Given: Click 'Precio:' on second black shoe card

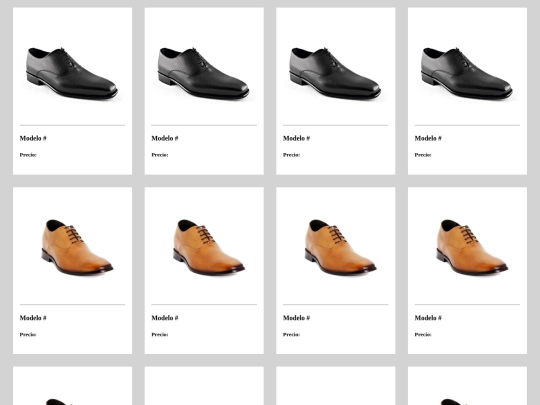Looking at the screenshot, I should pyautogui.click(x=160, y=155).
